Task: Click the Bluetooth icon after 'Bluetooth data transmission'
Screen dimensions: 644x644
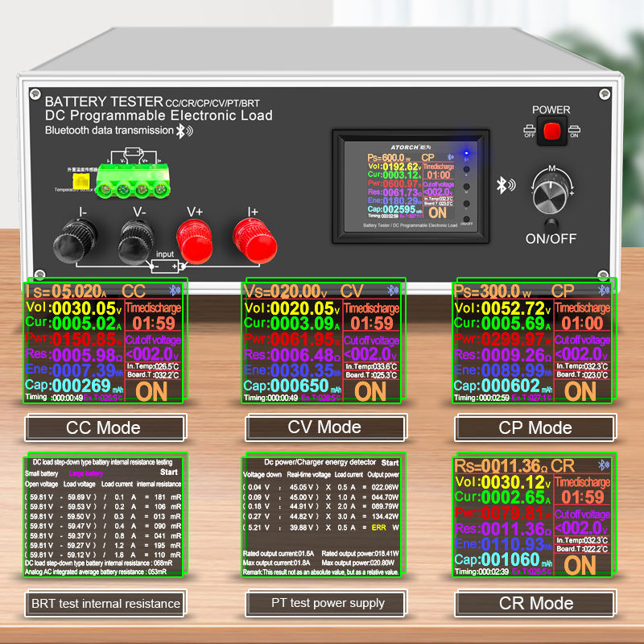Action: point(184,131)
